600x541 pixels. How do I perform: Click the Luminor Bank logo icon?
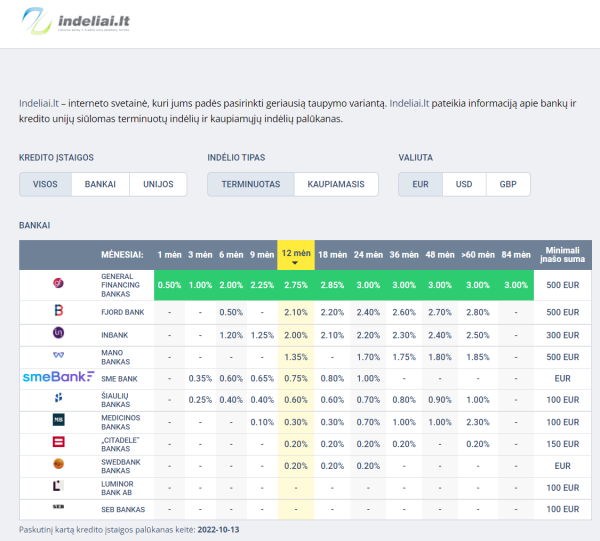click(x=58, y=486)
